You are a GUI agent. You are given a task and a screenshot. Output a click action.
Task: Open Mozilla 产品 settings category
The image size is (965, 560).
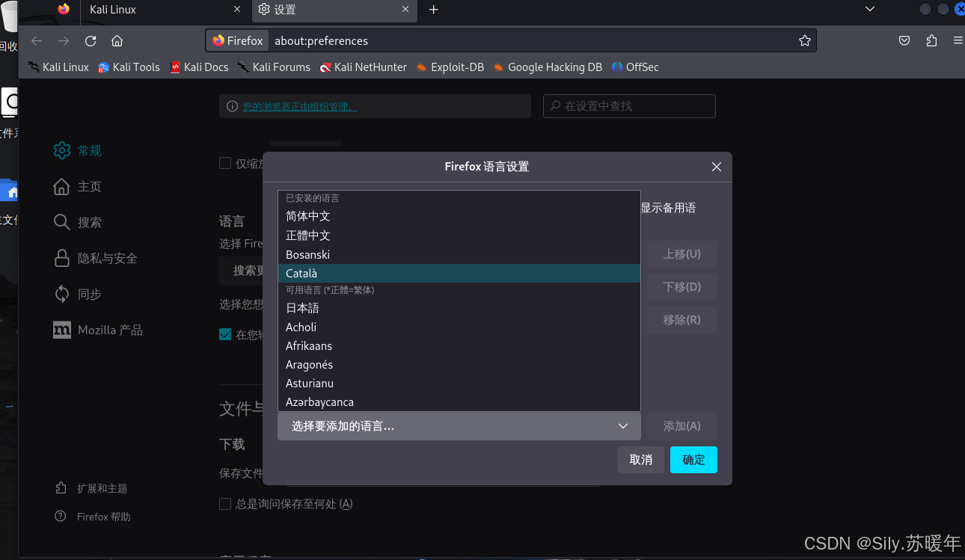click(98, 330)
